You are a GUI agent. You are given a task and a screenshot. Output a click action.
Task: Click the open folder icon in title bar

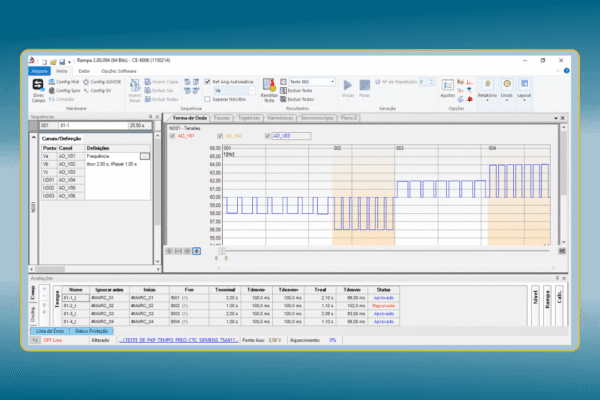click(x=53, y=61)
